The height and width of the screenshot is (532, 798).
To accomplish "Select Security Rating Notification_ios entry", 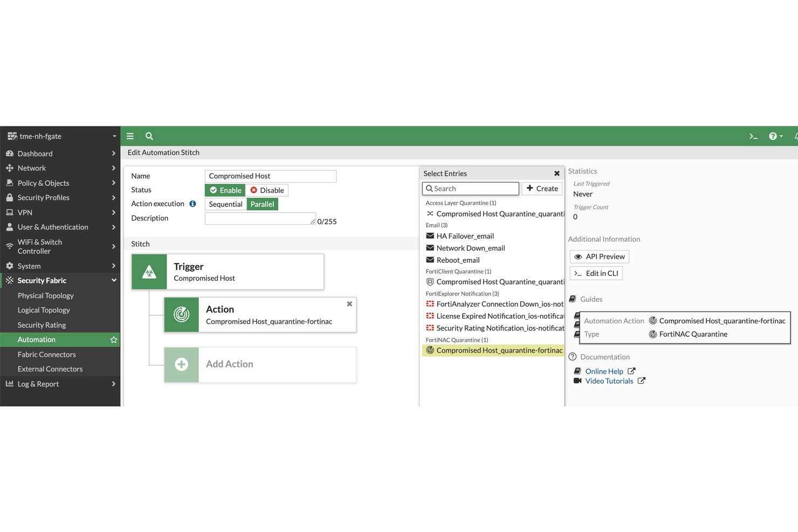I will 492,328.
